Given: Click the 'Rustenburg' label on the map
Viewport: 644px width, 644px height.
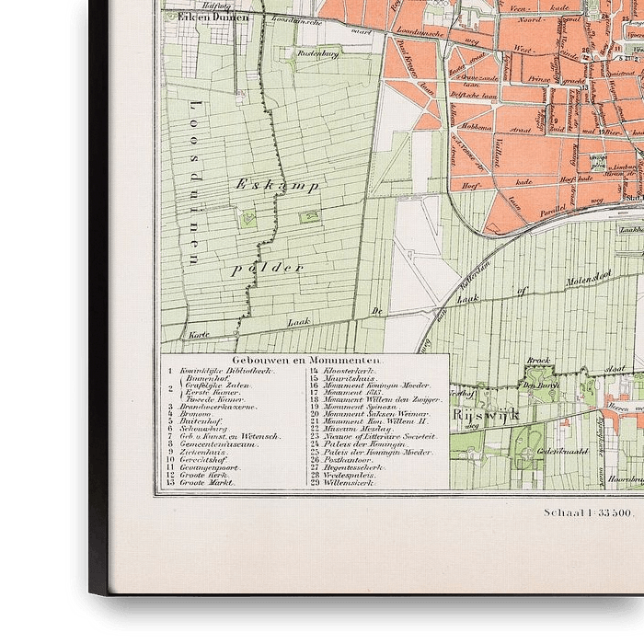Looking at the screenshot, I should pos(316,53).
